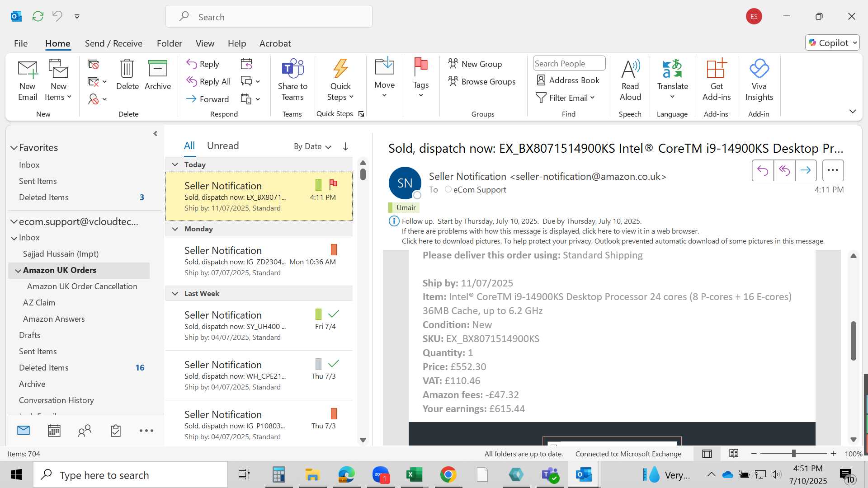The height and width of the screenshot is (488, 868).
Task: Expand Copilot dropdown
Action: tap(855, 43)
